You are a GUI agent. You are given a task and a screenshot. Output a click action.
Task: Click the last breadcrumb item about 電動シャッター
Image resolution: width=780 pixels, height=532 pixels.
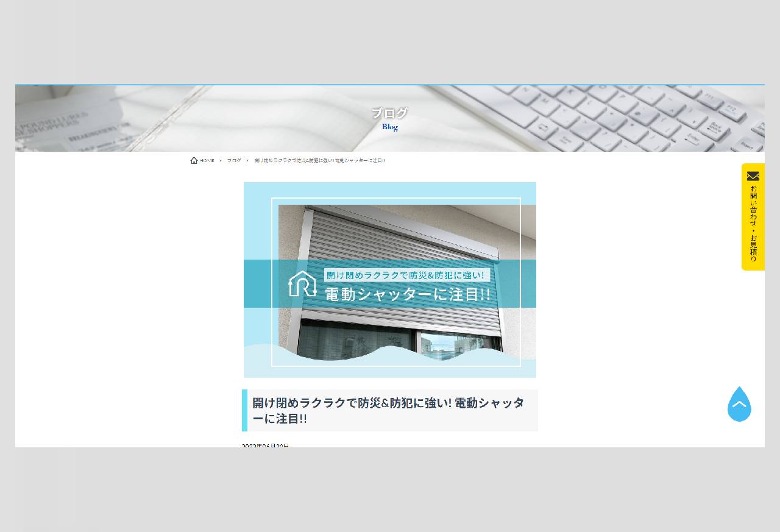point(320,161)
